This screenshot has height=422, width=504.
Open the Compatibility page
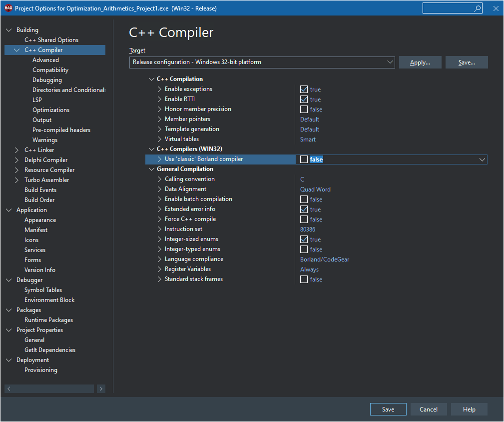coord(50,70)
